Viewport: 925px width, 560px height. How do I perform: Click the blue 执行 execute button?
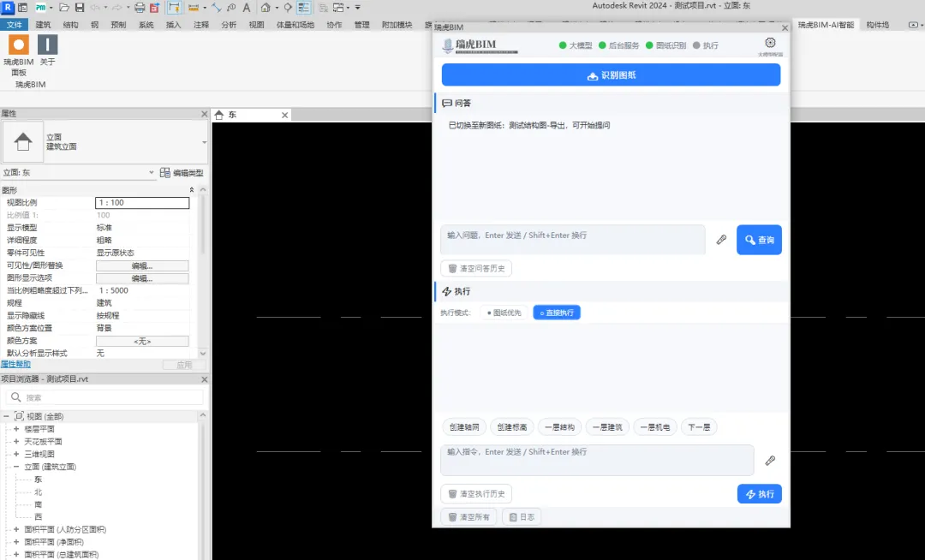click(759, 494)
